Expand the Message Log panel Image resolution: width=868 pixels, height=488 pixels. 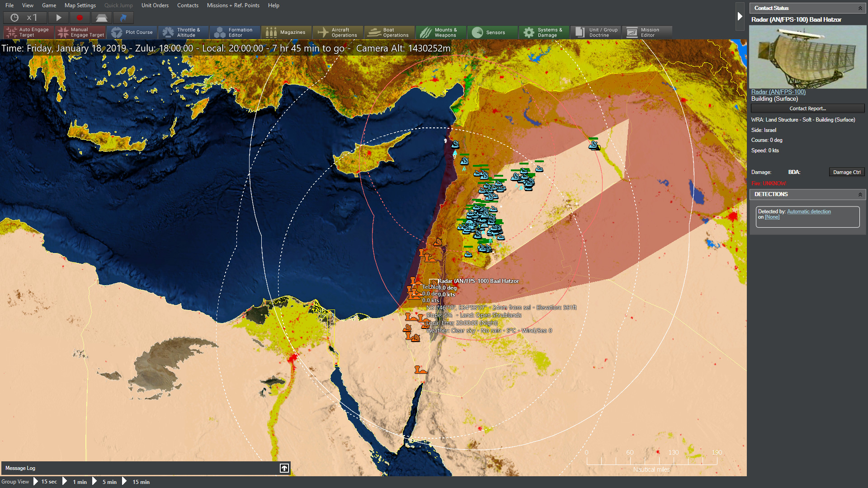click(284, 468)
